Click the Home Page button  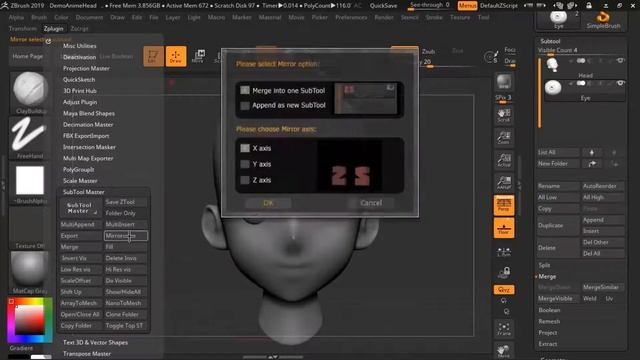point(28,56)
